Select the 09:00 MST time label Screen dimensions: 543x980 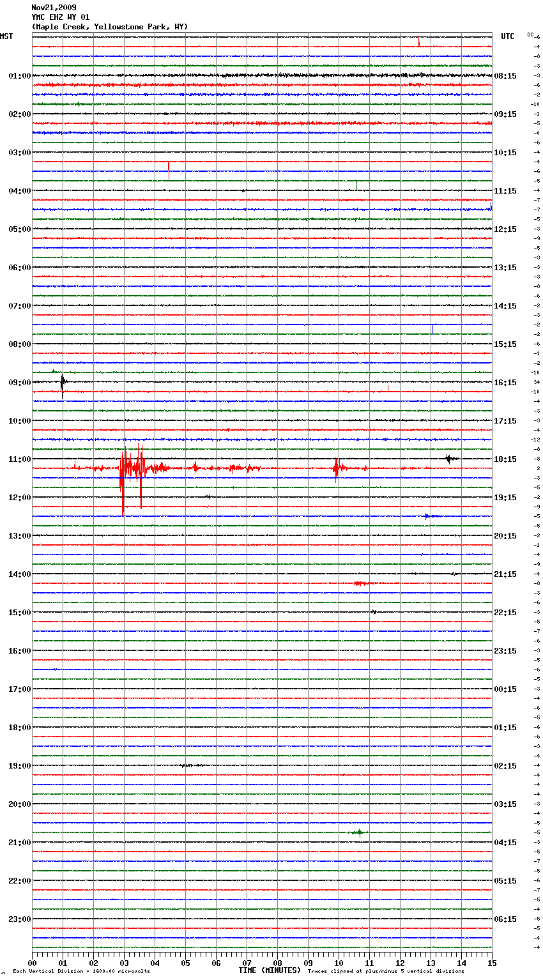pos(20,383)
